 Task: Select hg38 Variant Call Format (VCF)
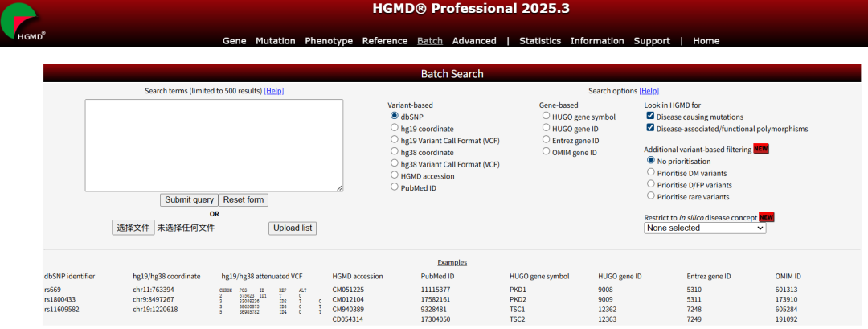tap(394, 163)
